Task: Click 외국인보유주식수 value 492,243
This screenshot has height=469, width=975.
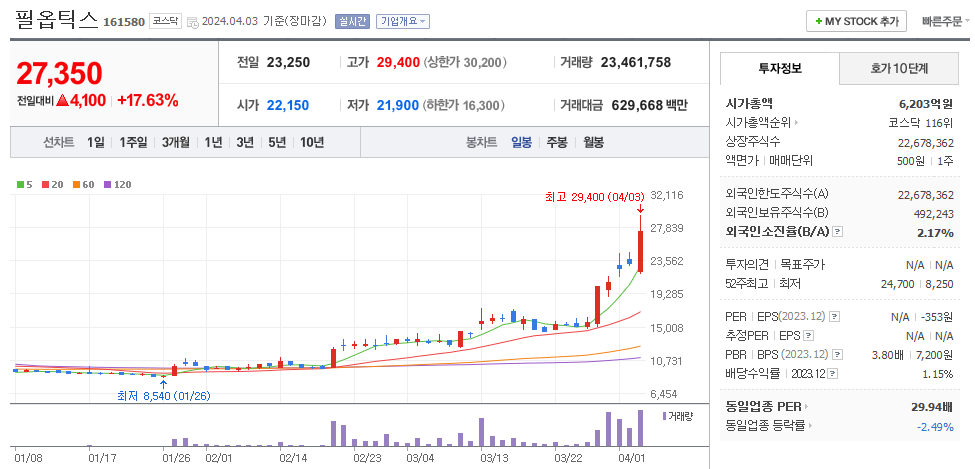Action: [x=935, y=213]
